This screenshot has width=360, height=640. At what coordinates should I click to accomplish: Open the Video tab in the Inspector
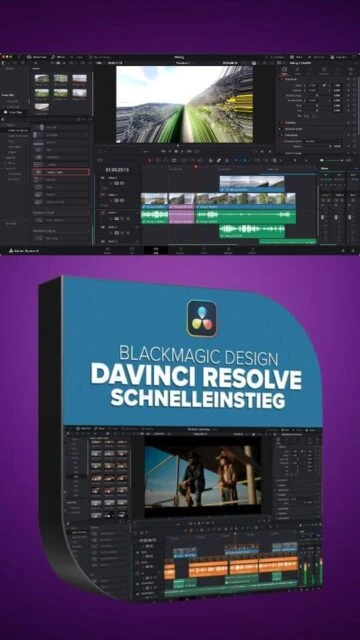284,71
